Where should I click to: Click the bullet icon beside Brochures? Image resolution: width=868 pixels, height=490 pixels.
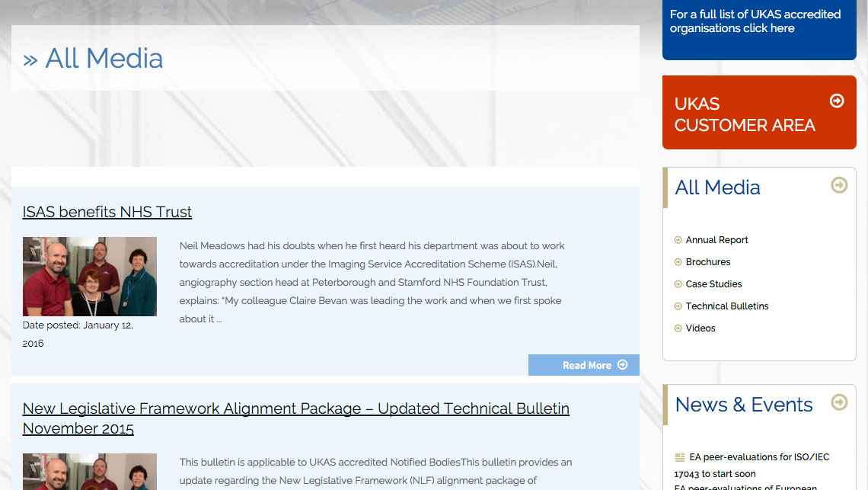click(678, 262)
